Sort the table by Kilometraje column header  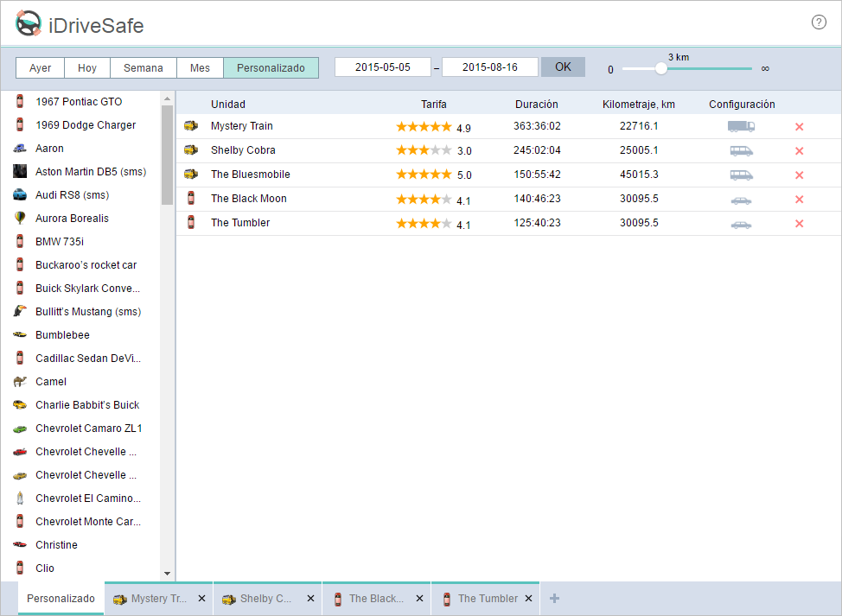click(638, 105)
